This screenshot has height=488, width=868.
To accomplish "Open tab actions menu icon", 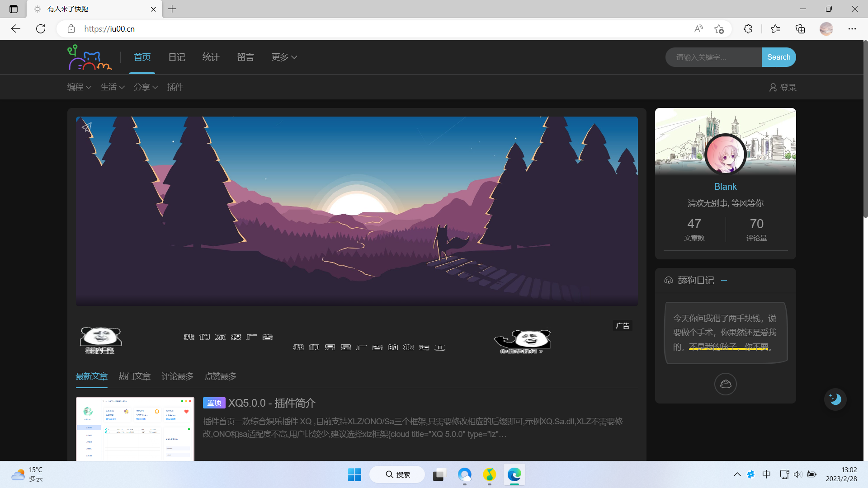I will [14, 9].
